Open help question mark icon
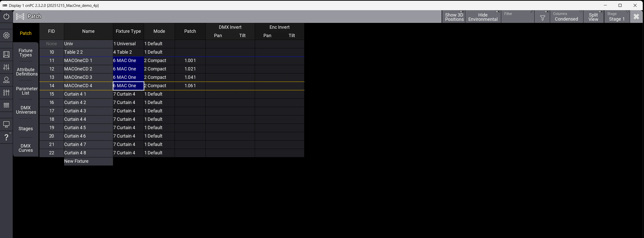Screen dimensions: 644x238 (x=6, y=137)
